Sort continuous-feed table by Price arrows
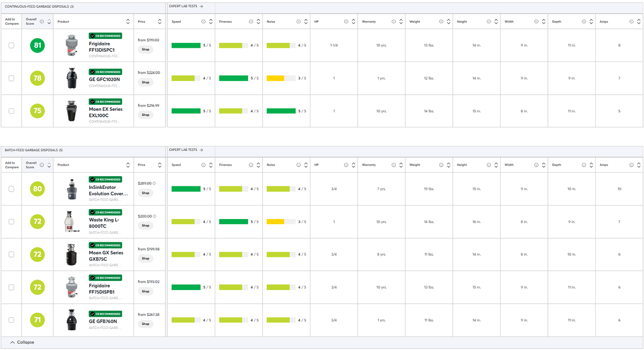 (160, 22)
